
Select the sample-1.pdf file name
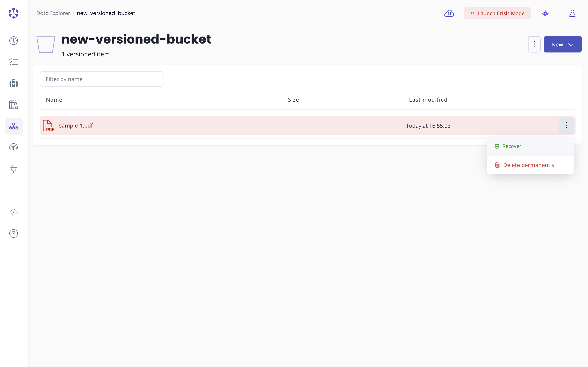click(x=76, y=126)
